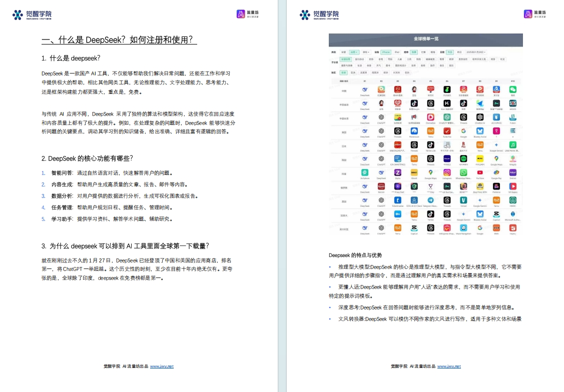The height and width of the screenshot is (392, 564).
Task: Click the list item 智能问答
Action: click(112, 173)
